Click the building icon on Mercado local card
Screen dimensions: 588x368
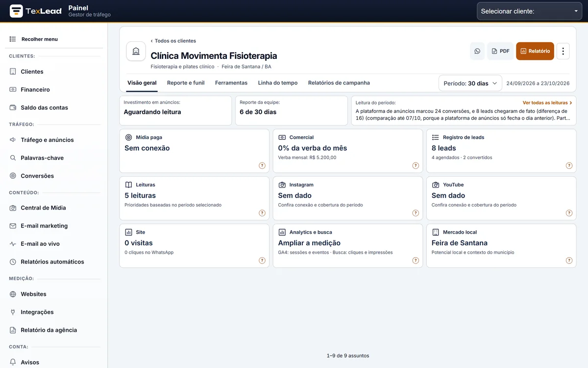point(435,232)
